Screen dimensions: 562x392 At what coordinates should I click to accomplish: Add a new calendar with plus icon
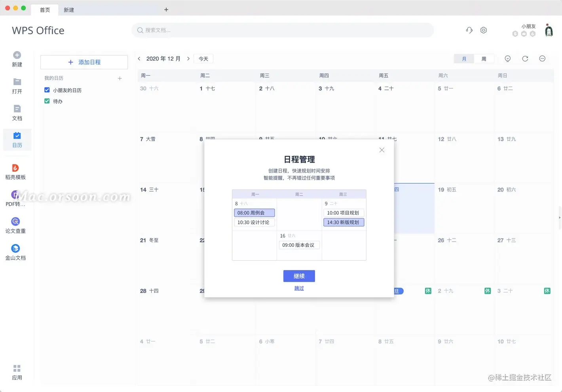click(x=120, y=78)
